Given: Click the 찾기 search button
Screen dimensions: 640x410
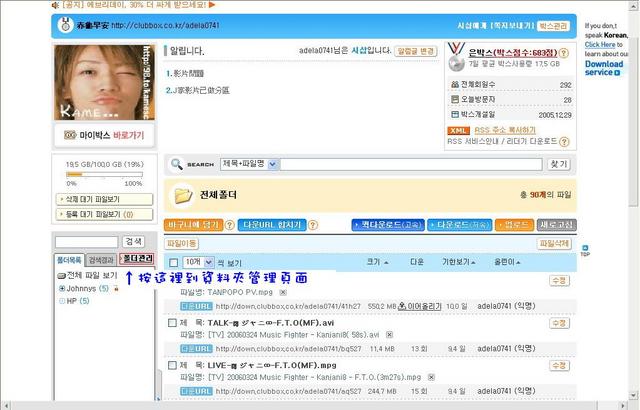Looking at the screenshot, I should pos(558,164).
